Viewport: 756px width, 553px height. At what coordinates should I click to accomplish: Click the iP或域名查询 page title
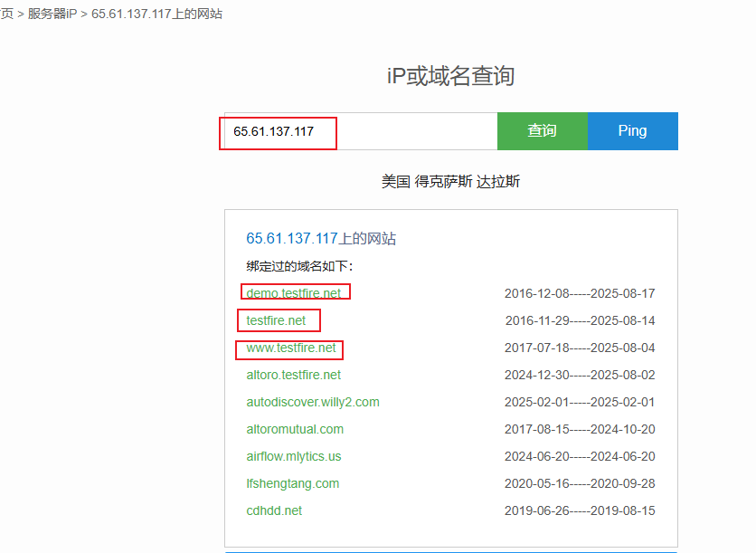coord(451,76)
